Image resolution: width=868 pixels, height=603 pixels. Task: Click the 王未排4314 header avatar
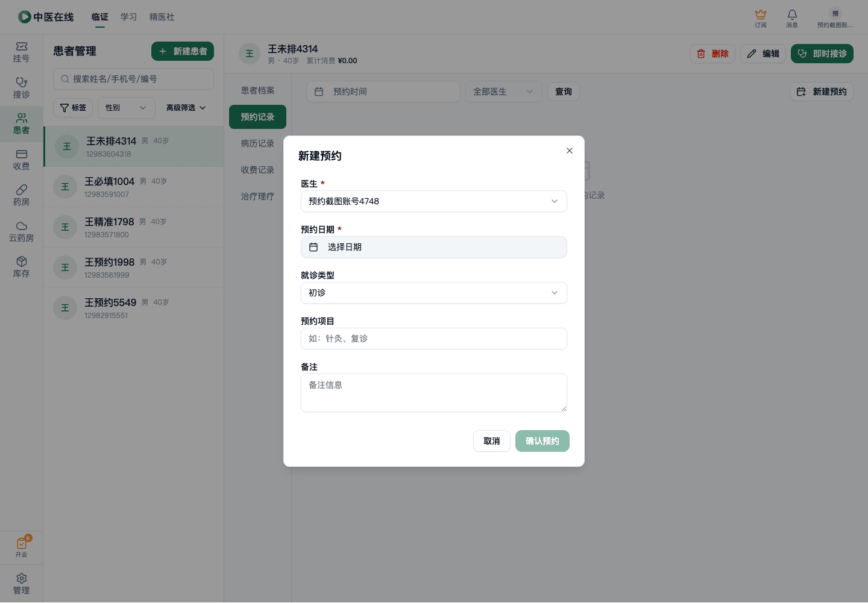[x=250, y=54]
